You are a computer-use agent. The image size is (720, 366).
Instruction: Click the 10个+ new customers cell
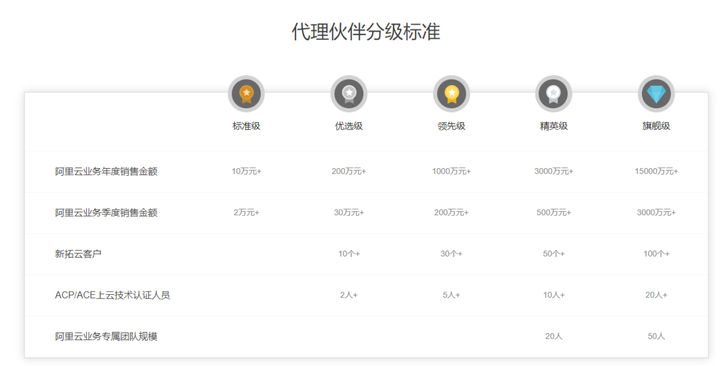pyautogui.click(x=349, y=254)
